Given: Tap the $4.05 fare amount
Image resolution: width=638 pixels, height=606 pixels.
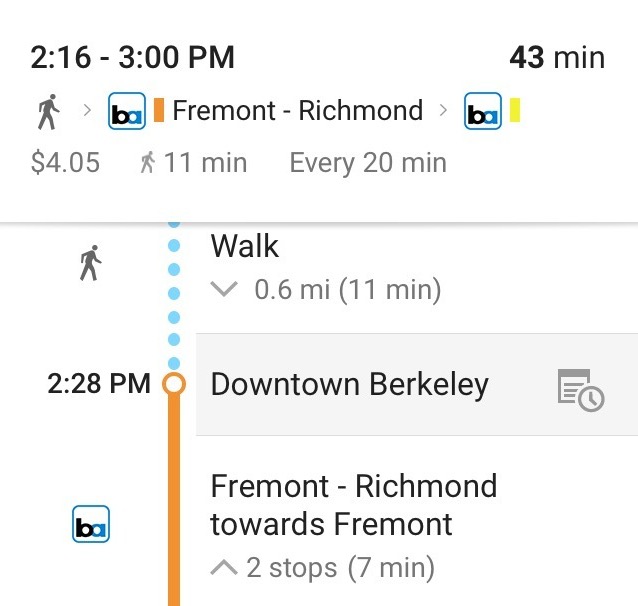Looking at the screenshot, I should tap(65, 163).
